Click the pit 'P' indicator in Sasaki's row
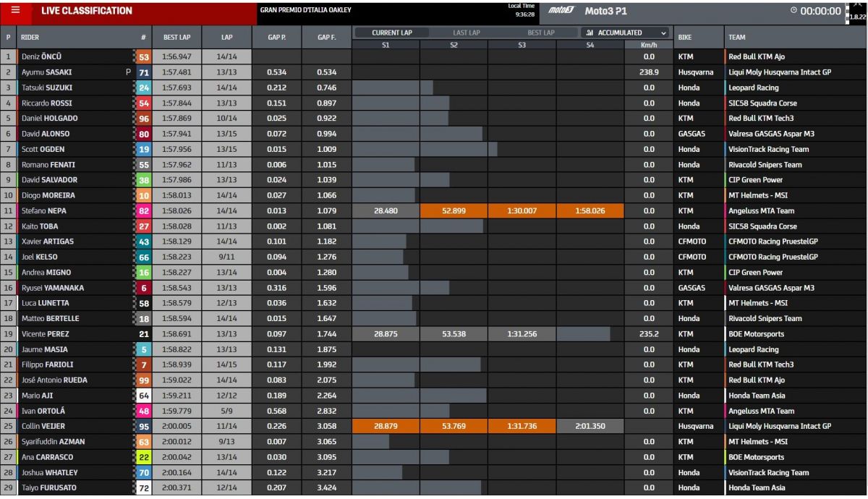 point(128,72)
